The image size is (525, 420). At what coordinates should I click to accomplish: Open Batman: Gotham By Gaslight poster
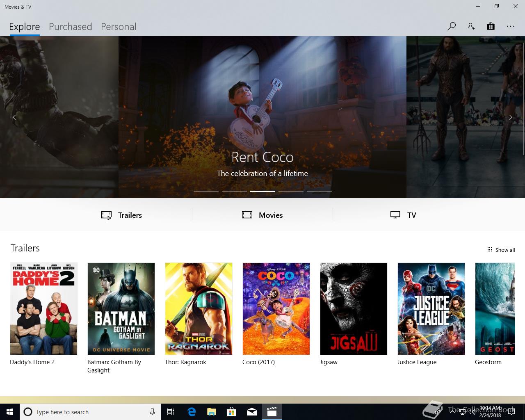click(121, 309)
